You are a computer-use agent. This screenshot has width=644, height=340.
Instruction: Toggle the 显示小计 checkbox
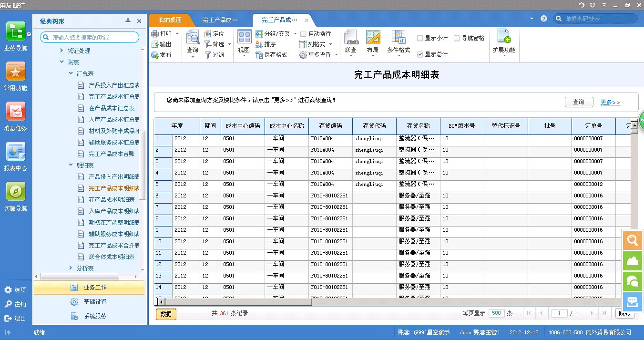pyautogui.click(x=420, y=38)
